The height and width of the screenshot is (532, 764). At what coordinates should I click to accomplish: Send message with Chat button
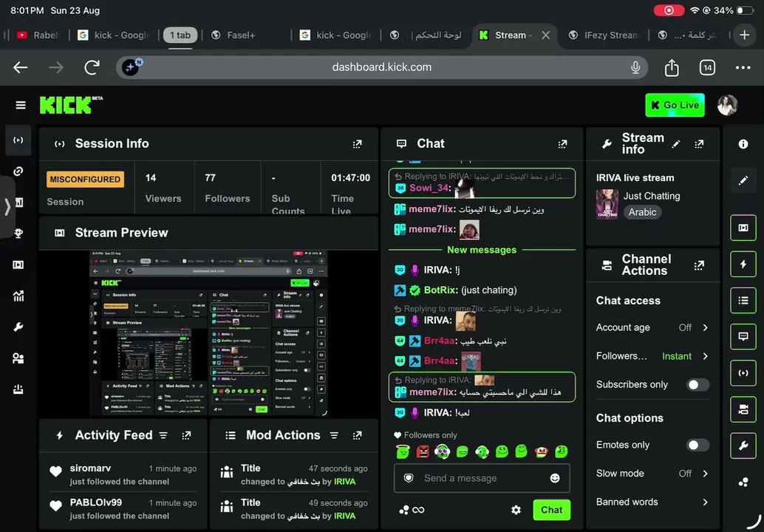click(x=551, y=510)
